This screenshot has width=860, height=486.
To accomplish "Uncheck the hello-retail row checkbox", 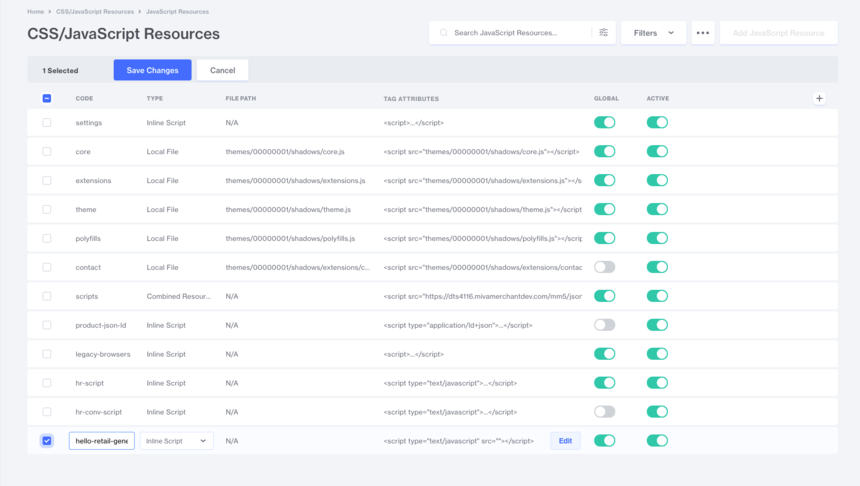I will 47,441.
